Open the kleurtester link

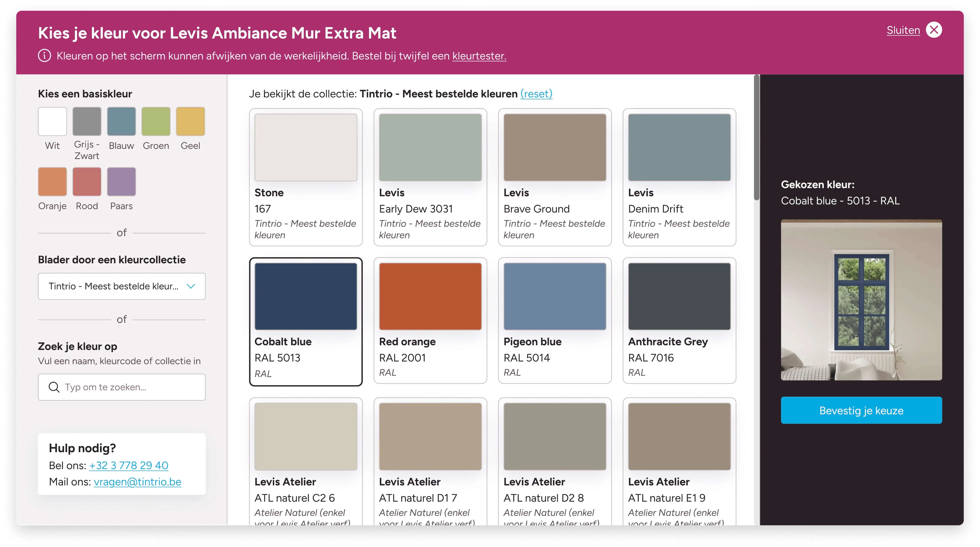479,56
